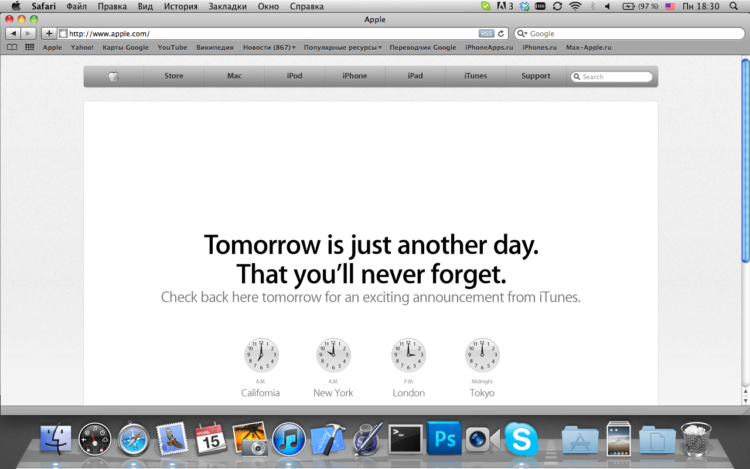Reload the page with the refresh icon
Image resolution: width=750 pixels, height=469 pixels.
point(501,33)
